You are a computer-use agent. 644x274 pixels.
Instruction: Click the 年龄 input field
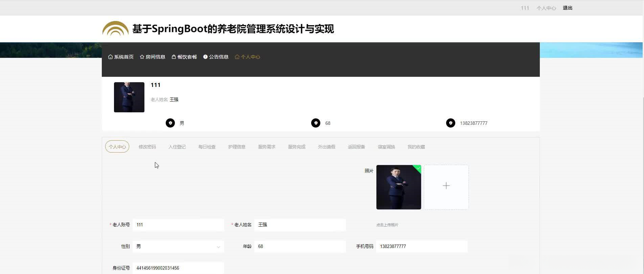coord(300,247)
